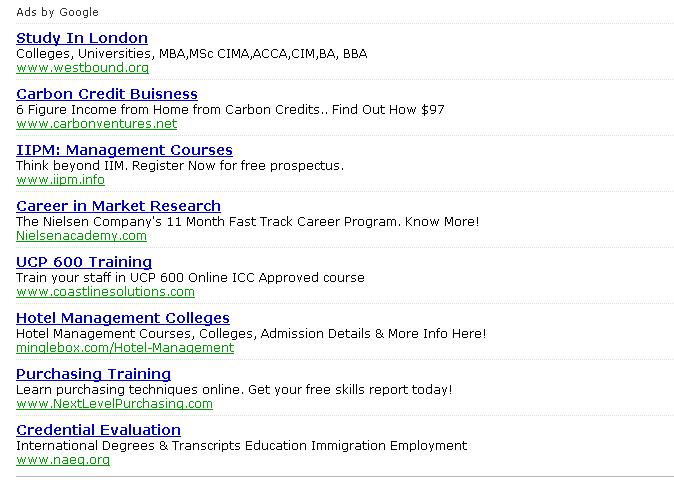Visit the www.NextLevelPurchasing.com URL
The height and width of the screenshot is (486, 674).
[x=114, y=404]
